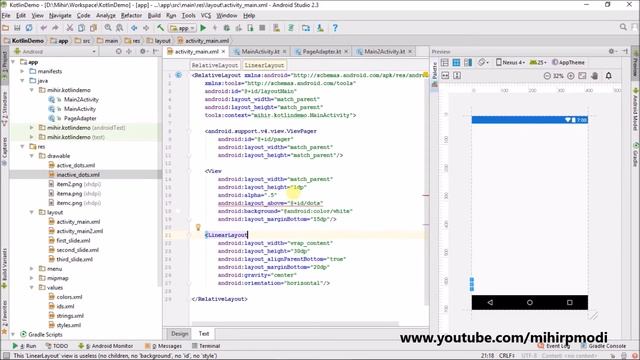Viewport: 640px width, 360px height.
Task: Click Zoom to Fit icon in Preview
Action: [x=582, y=76]
